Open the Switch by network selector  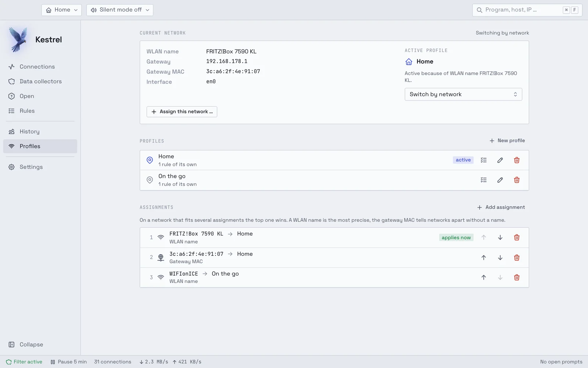[x=463, y=94]
